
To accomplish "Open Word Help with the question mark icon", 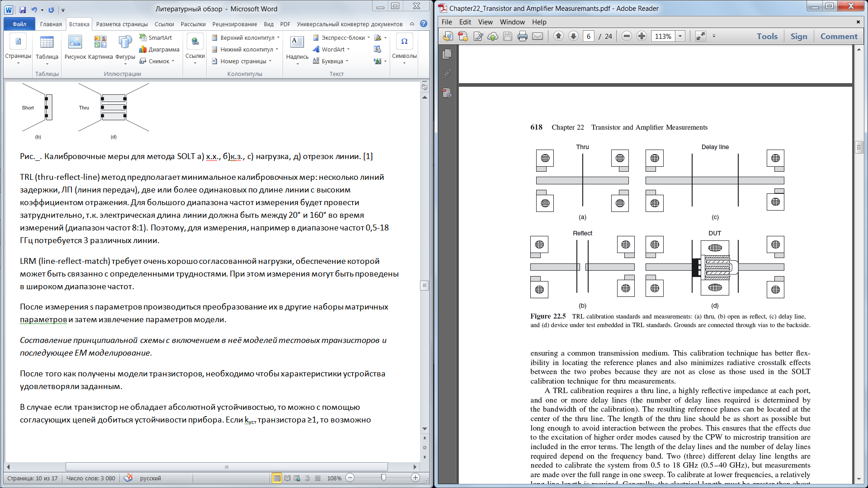I will 424,24.
